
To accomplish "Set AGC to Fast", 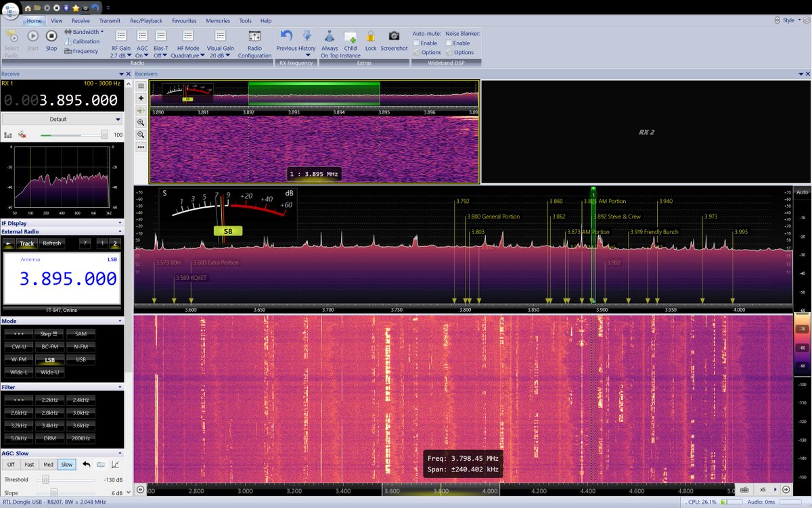I will (x=30, y=465).
